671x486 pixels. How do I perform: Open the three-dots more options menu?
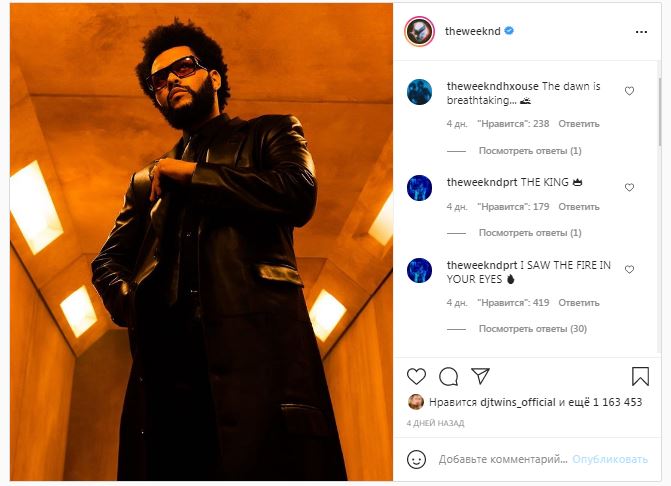(x=641, y=32)
